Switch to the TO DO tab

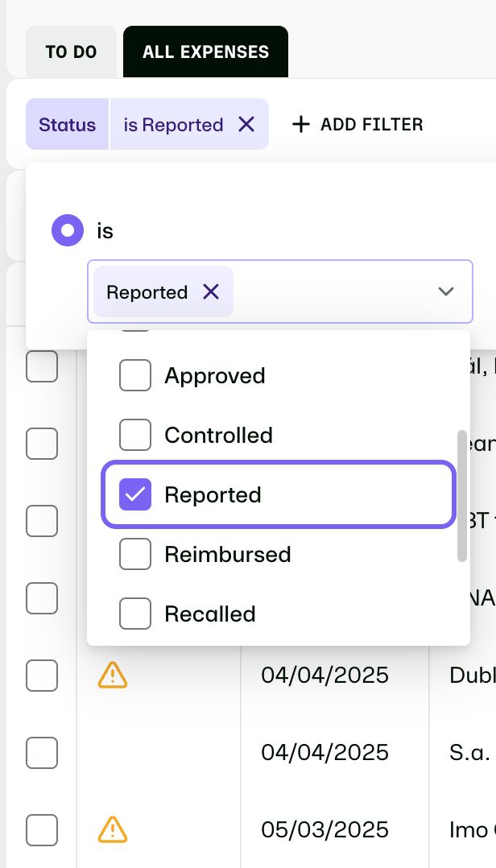click(x=71, y=52)
